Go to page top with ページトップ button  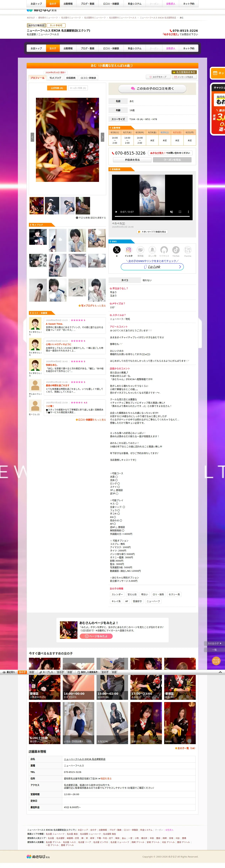[x=216, y=661]
